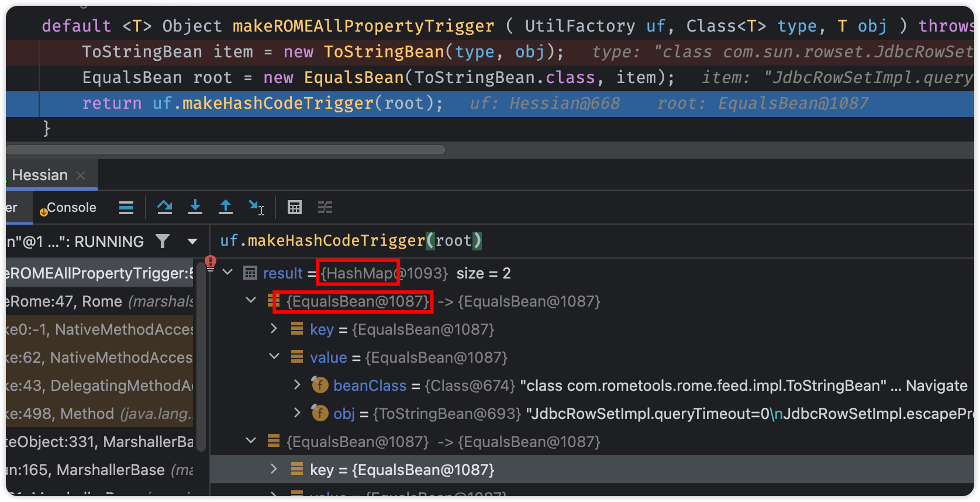This screenshot has width=980, height=502.
Task: Expand the highlighted key = EqualsBean@1087 node
Action: 274,469
